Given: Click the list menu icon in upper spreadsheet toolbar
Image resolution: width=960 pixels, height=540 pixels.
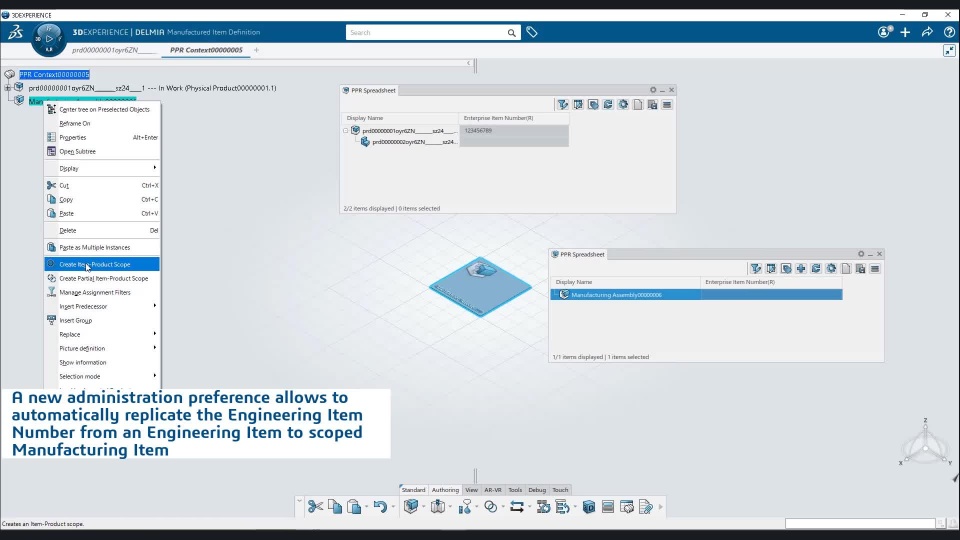Looking at the screenshot, I should (667, 105).
